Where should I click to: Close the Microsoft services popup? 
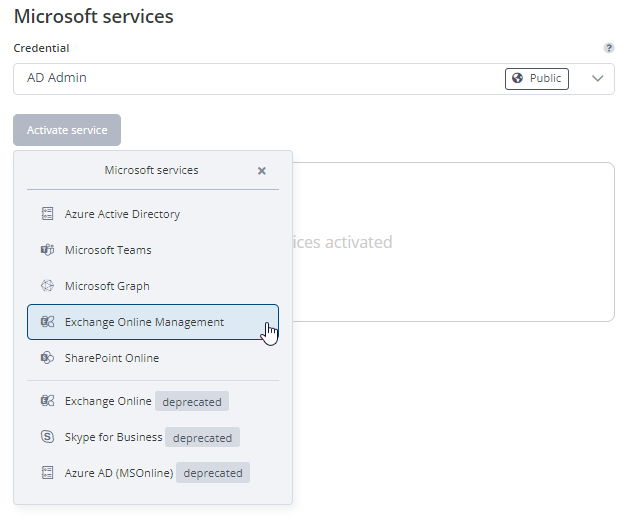[x=262, y=171]
